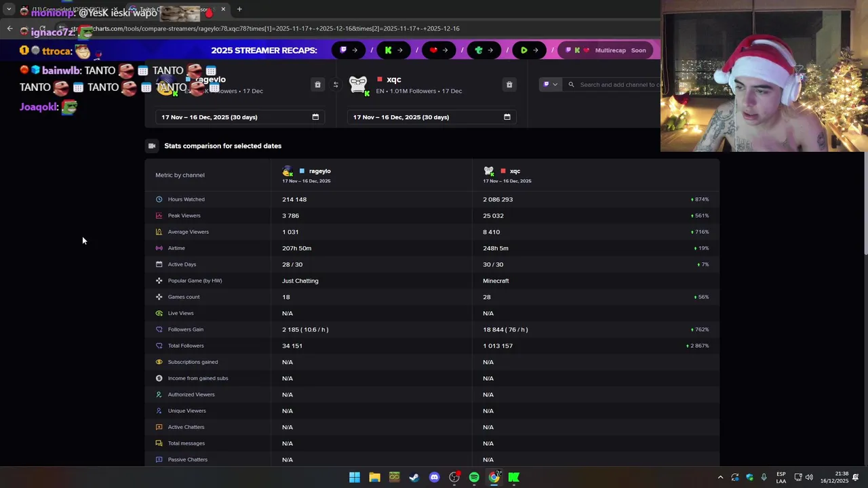Show hidden system tray icons
The width and height of the screenshot is (868, 488).
pyautogui.click(x=720, y=477)
